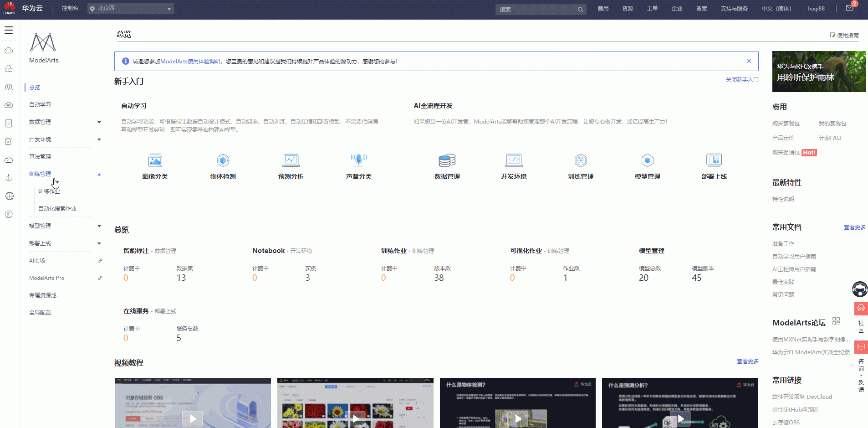
Task: Click the 使用指南 usage guide icon
Action: [832, 35]
